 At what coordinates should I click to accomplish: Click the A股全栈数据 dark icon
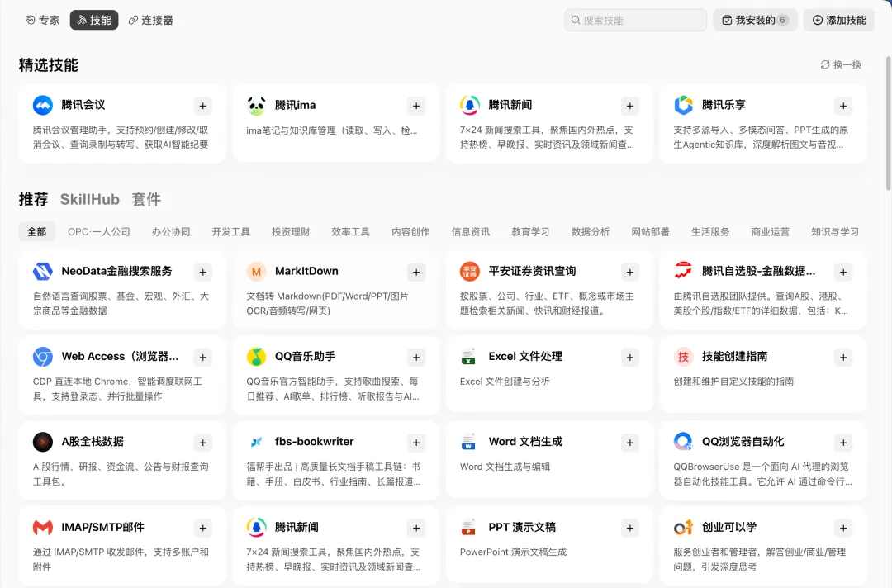point(43,442)
